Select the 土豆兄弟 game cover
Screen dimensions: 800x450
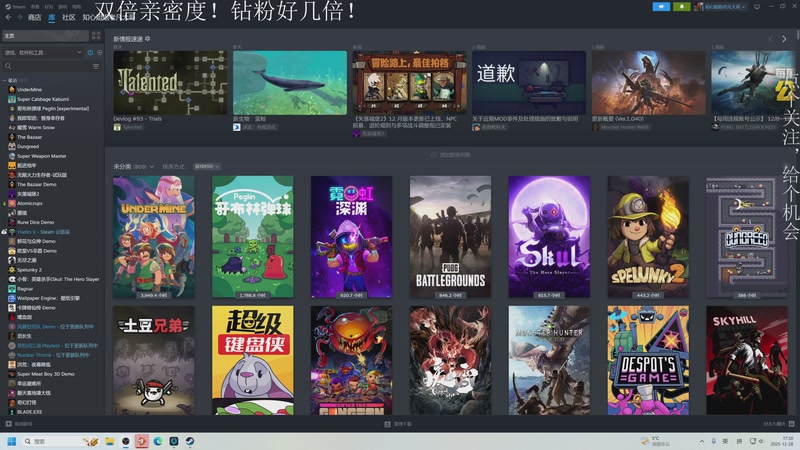[154, 360]
